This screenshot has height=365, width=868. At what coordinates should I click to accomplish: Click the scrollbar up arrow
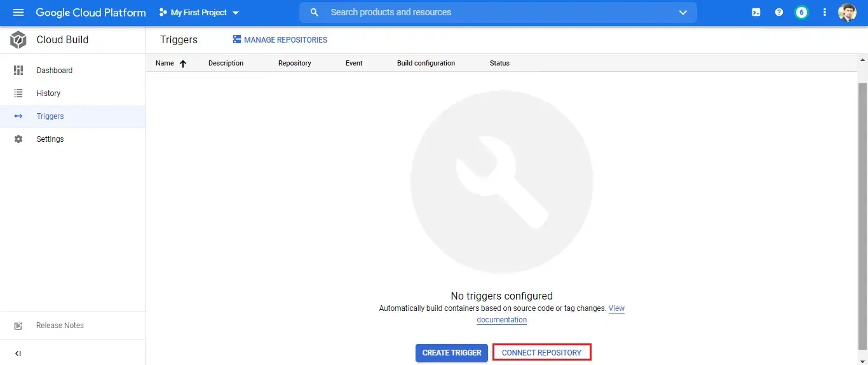click(863, 59)
